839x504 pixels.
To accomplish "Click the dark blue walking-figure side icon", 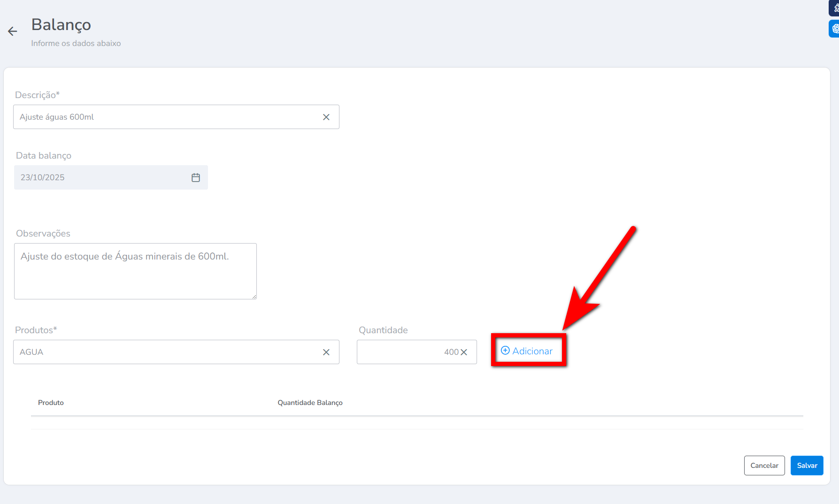I will 835,8.
